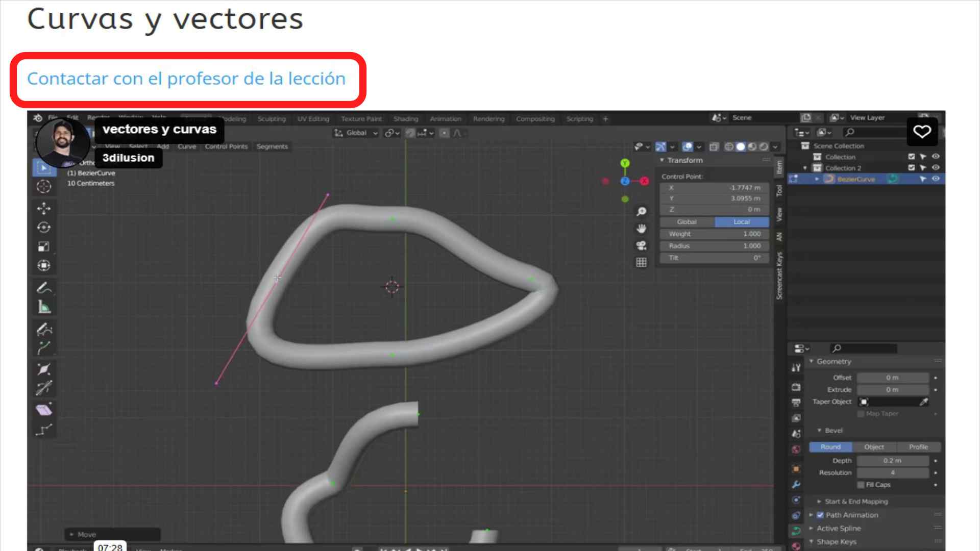Toggle camera view with the camera icon
Image resolution: width=980 pixels, height=551 pixels.
click(x=641, y=245)
